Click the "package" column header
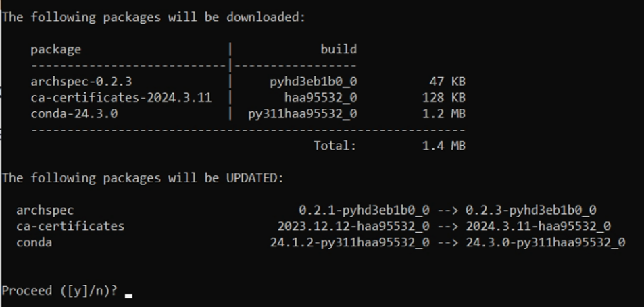Screen dimensions: 644x307 tap(56, 50)
